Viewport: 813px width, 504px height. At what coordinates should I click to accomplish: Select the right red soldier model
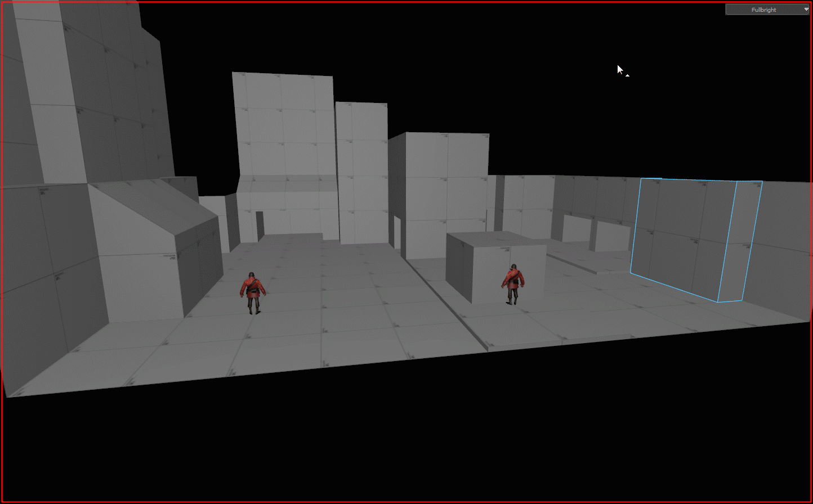coord(513,283)
